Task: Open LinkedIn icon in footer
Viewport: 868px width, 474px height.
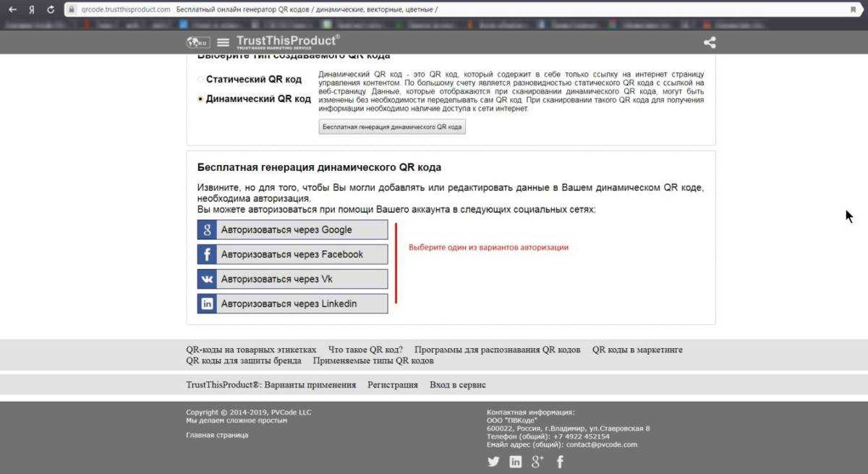Action: coord(516,462)
